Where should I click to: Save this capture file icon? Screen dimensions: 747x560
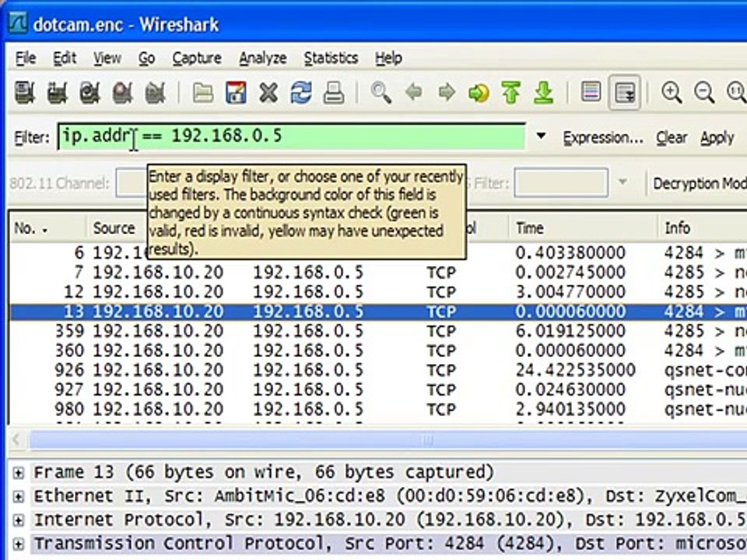pos(237,93)
